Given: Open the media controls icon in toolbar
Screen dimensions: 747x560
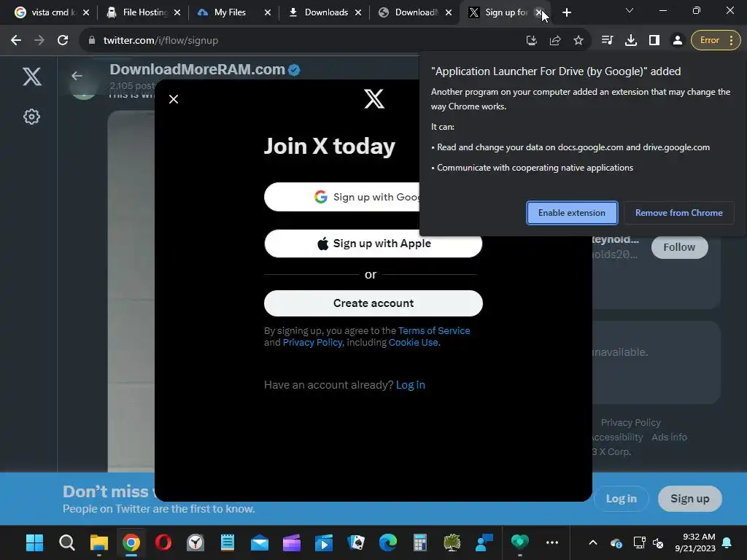Looking at the screenshot, I should point(607,41).
